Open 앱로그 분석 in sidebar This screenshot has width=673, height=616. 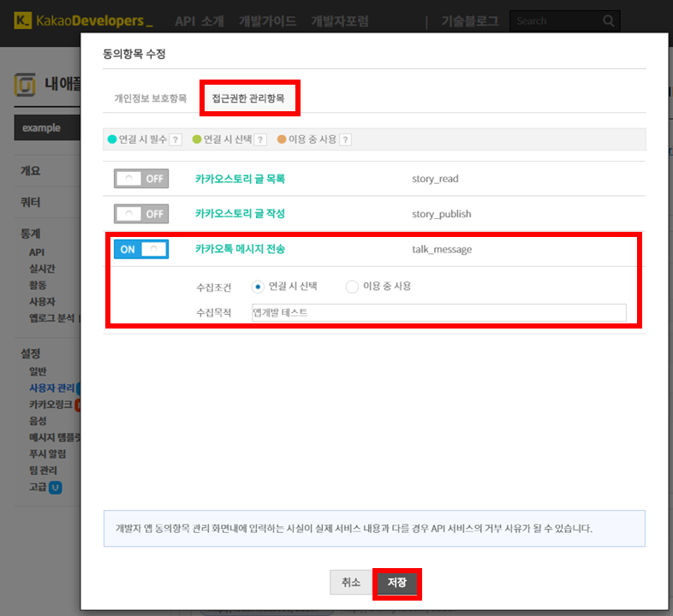[51, 318]
